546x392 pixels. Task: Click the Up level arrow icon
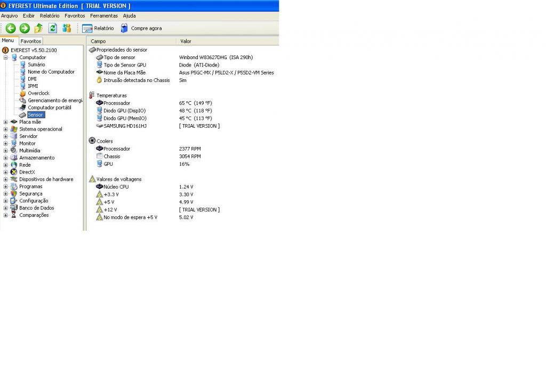38,28
